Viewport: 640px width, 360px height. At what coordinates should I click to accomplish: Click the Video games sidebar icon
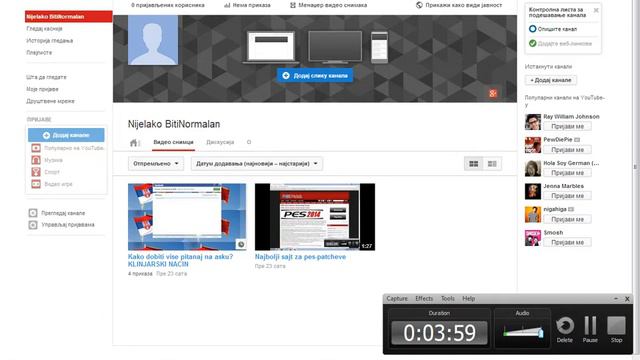pyautogui.click(x=36, y=184)
